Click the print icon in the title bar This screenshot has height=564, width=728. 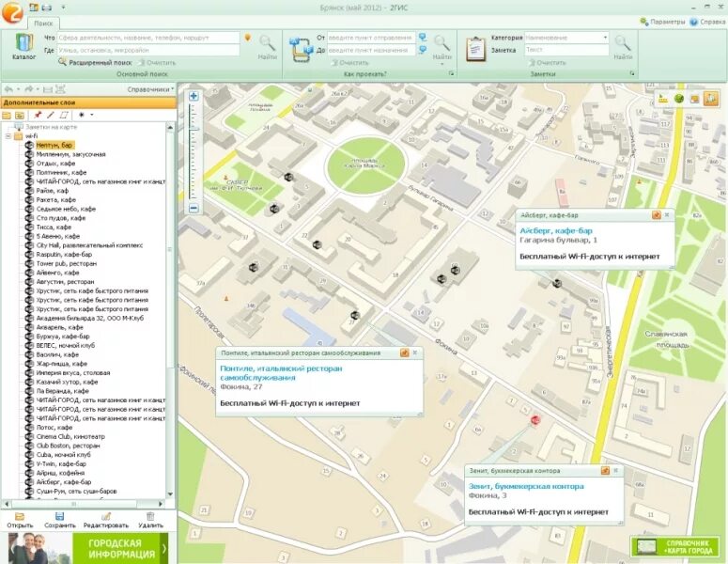pos(46,8)
